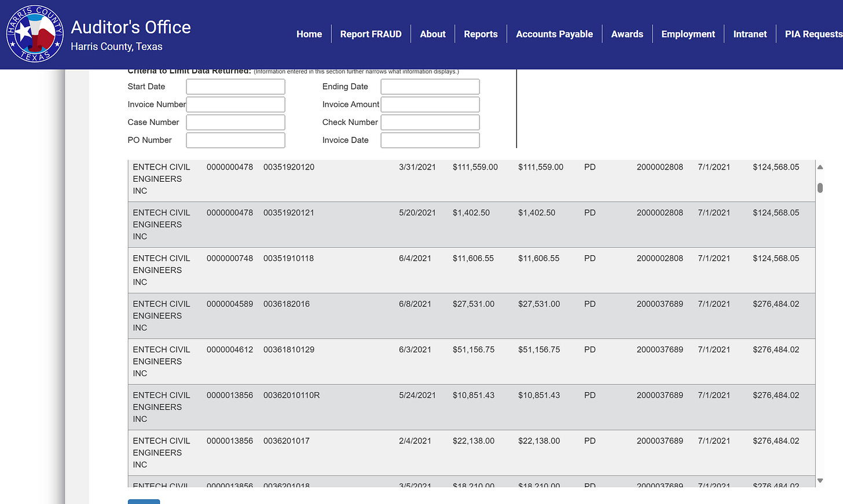Focus the Check Number input field
Screen dimensions: 843x504
point(430,123)
